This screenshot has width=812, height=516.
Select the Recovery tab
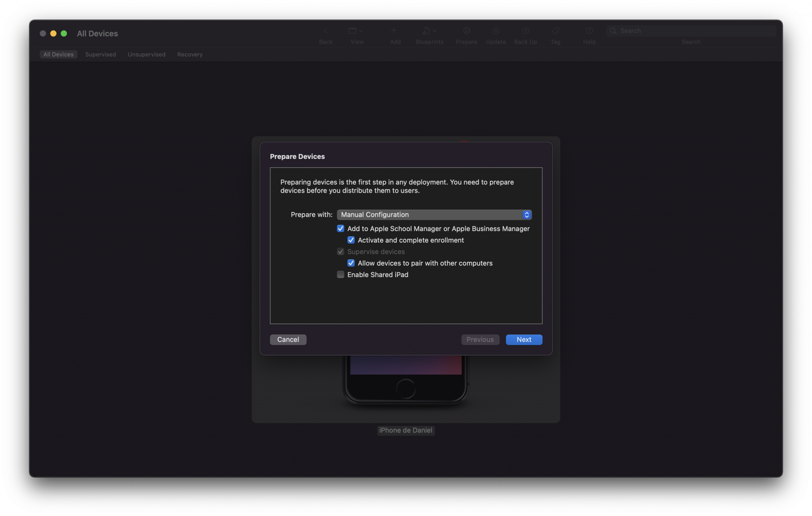pyautogui.click(x=190, y=54)
